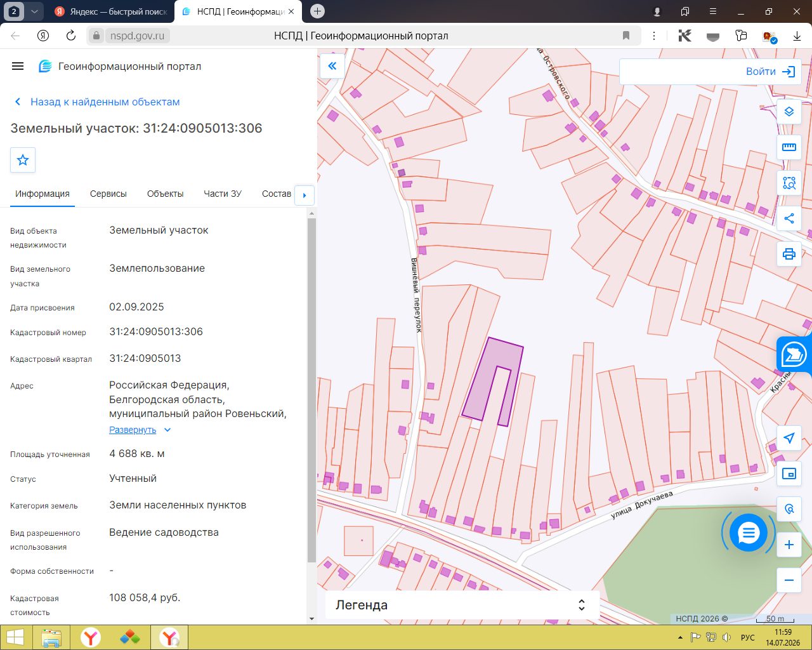Screen dimensions: 812x650
Task: Open the chat support bubble
Action: click(x=749, y=533)
